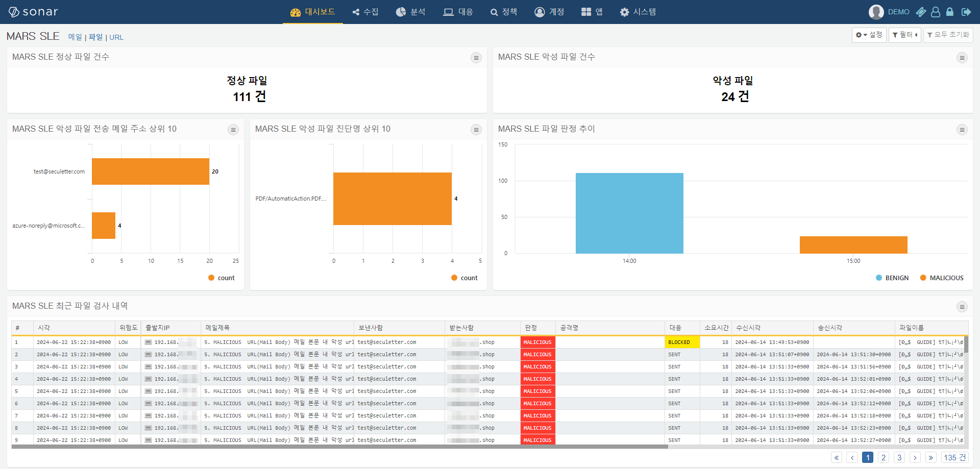Click the test@seculetter.com bar in chart
The height and width of the screenshot is (469, 980).
151,171
